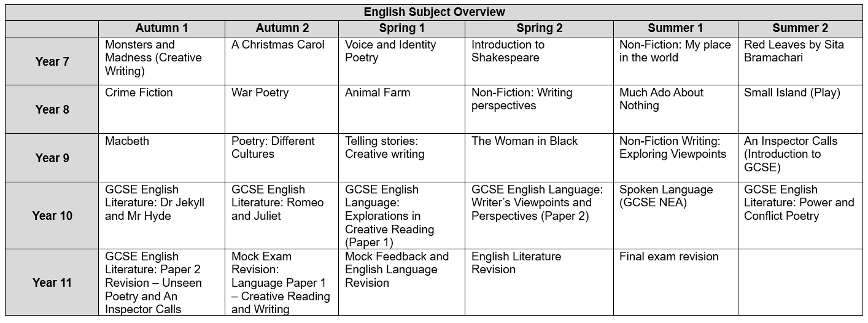Viewport: 868px width, 323px height.
Task: Click the Dr Jekyll and Mr Hyde cell
Action: [x=162, y=216]
